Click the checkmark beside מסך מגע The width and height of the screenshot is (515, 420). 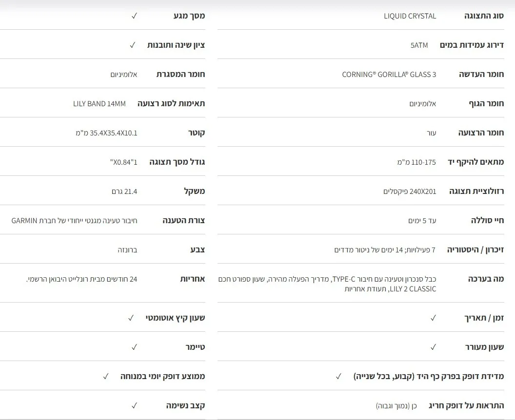[134, 16]
